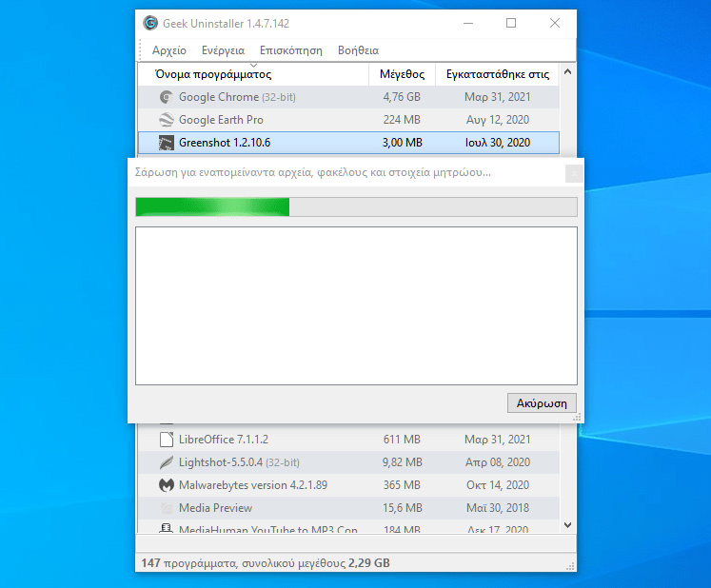The width and height of the screenshot is (711, 588).
Task: Click the MediaHuman YouTube to MP3 icon
Action: pos(166,528)
